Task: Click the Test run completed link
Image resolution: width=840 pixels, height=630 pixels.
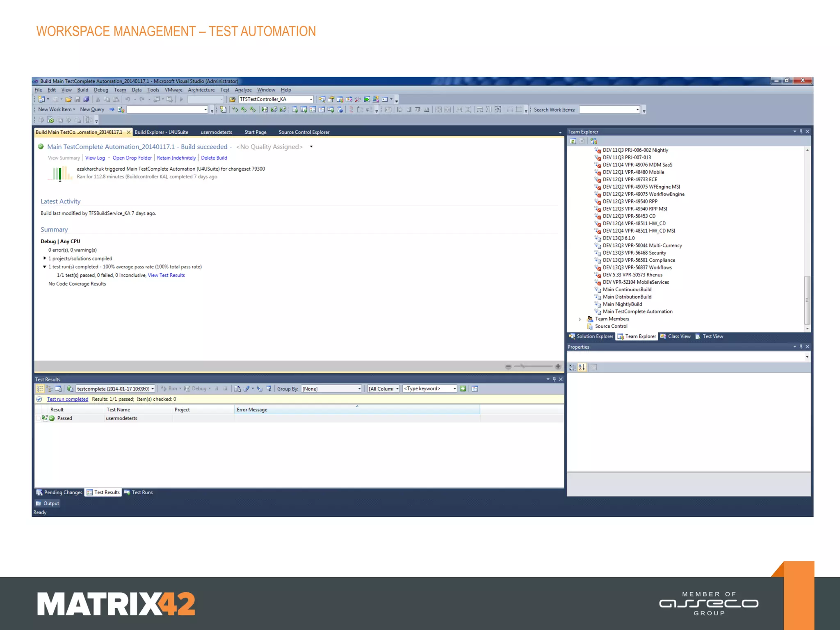Action: 68,399
